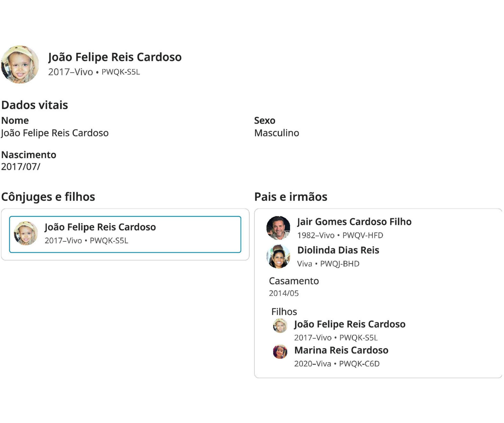Screen dimensions: 504x423
Task: Click the Casamento date 2014/05
Action: point(283,293)
